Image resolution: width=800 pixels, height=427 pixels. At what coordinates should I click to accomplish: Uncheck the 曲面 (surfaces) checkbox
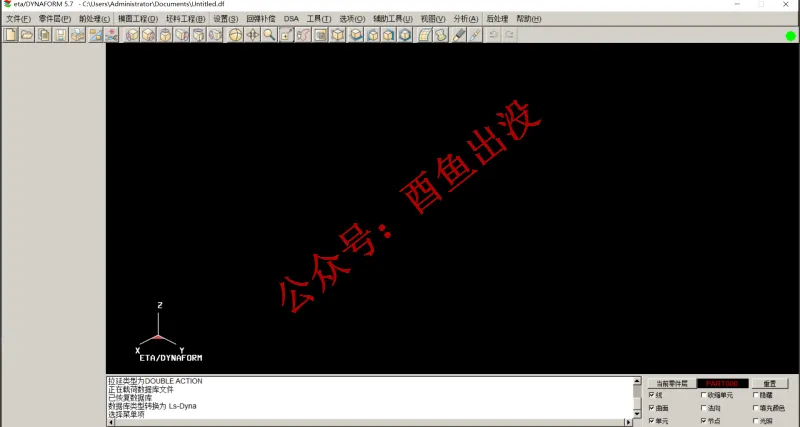[652, 408]
